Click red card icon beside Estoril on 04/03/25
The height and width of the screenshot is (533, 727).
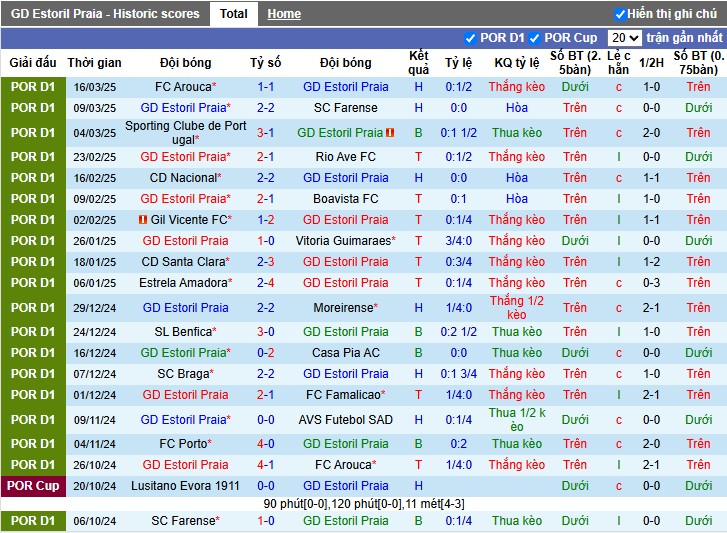pyautogui.click(x=390, y=133)
